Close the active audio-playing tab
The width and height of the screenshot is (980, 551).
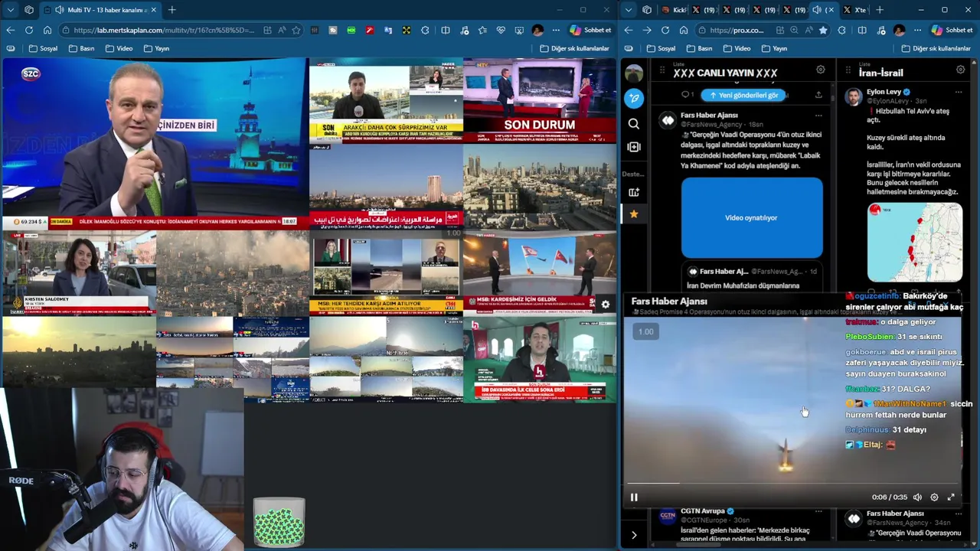pyautogui.click(x=830, y=10)
